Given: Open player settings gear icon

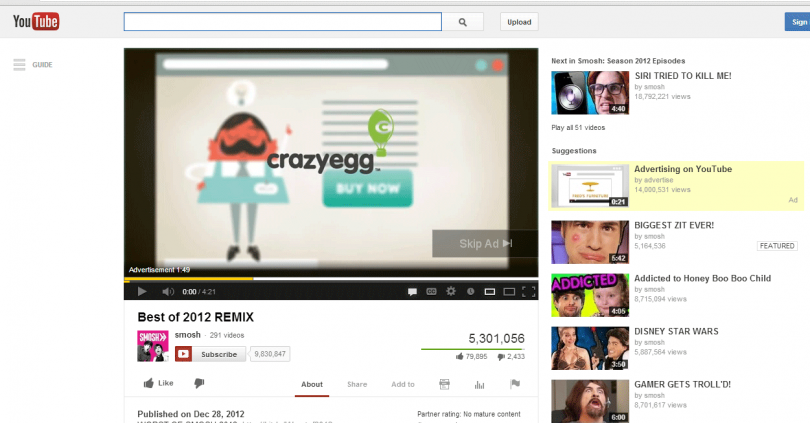Looking at the screenshot, I should pyautogui.click(x=451, y=291).
